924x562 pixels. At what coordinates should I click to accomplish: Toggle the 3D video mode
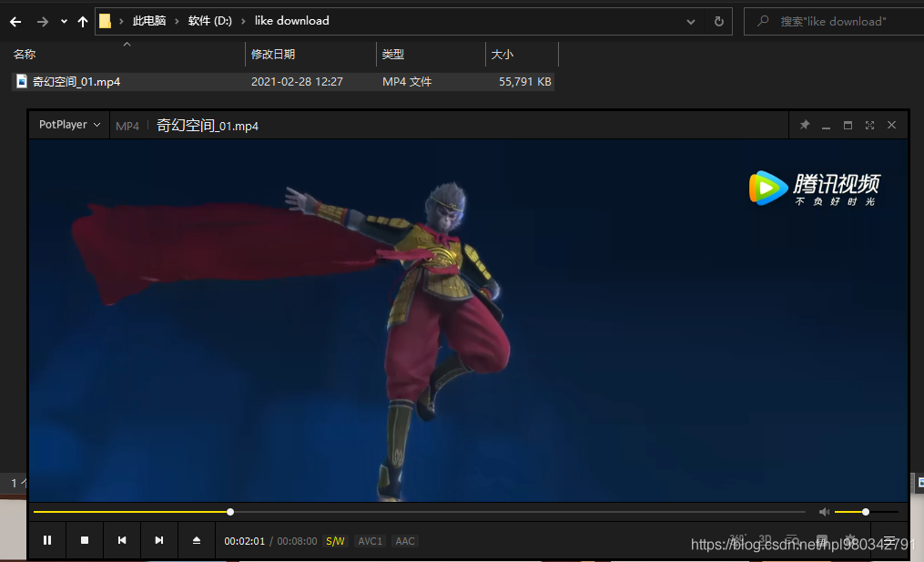[x=765, y=539]
